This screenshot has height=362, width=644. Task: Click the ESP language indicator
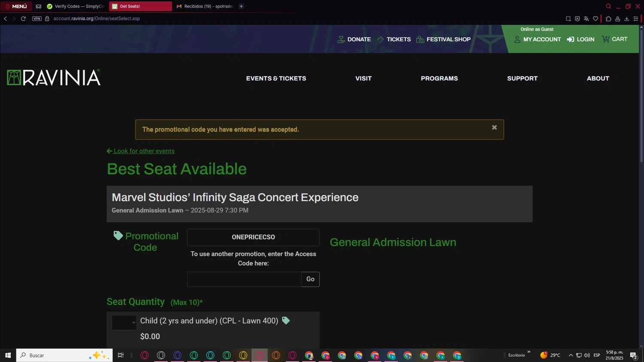coord(597,355)
